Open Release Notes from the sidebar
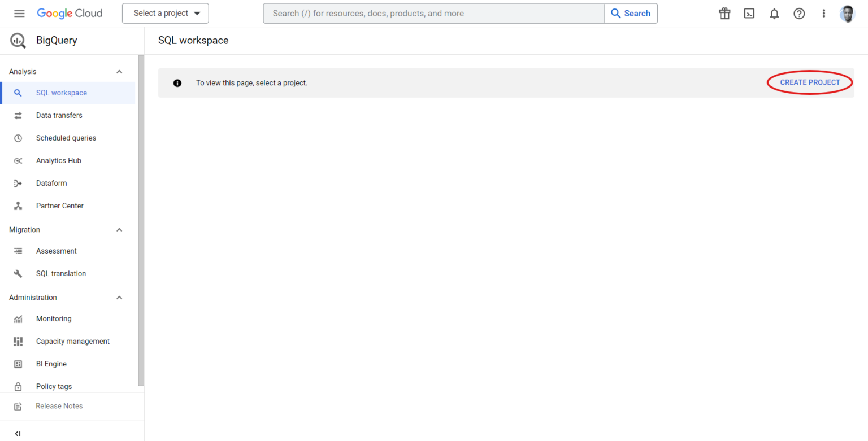This screenshot has height=441, width=868. [59, 405]
